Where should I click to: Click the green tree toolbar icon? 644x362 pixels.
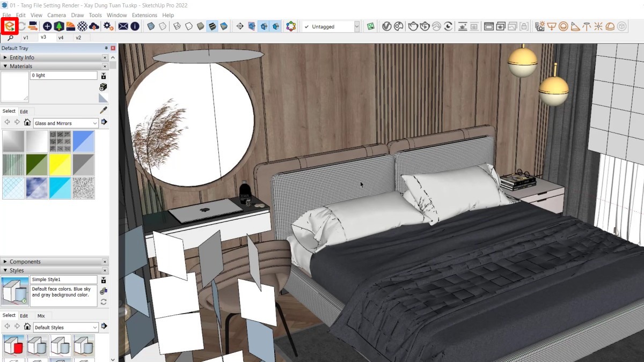[59, 26]
